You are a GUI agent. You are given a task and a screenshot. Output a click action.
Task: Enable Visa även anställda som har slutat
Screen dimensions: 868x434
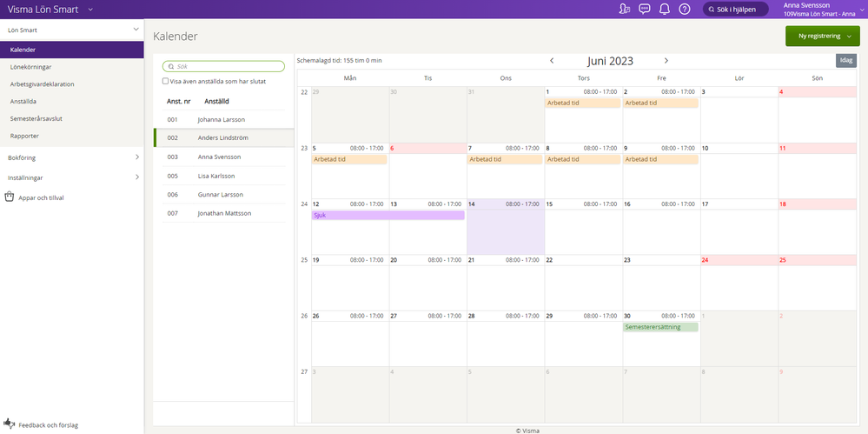(166, 81)
